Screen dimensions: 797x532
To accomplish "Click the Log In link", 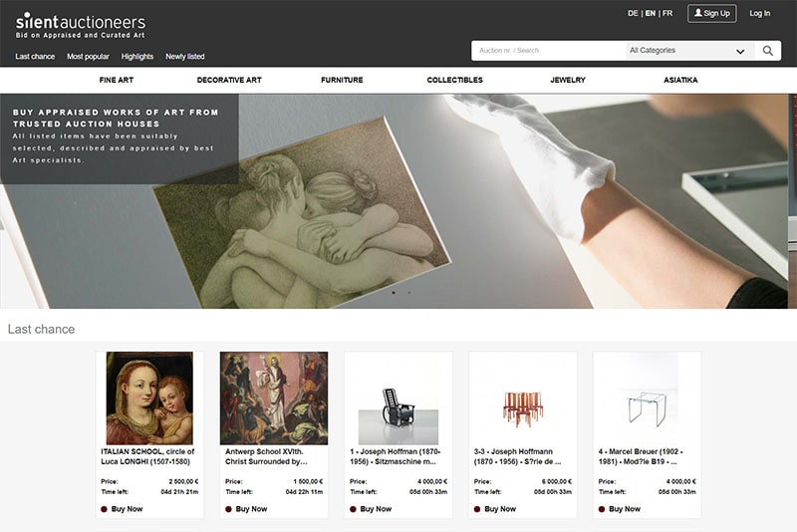I will pyautogui.click(x=760, y=13).
